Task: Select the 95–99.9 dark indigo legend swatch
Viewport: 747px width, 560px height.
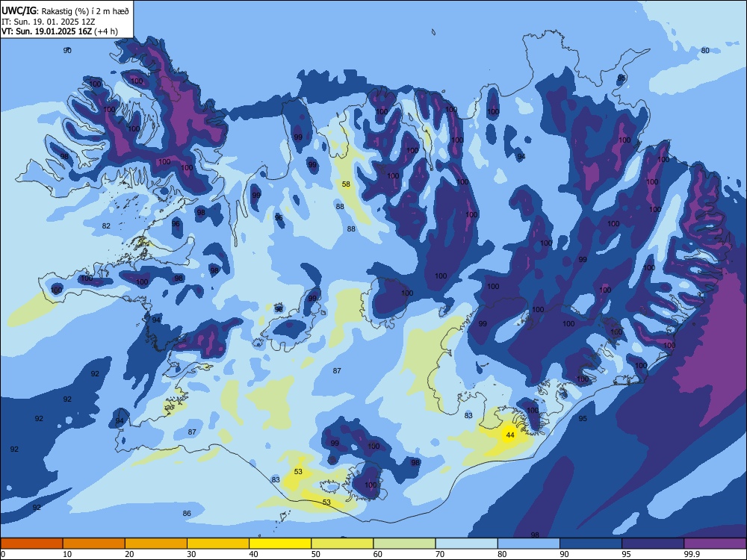Action: point(653,544)
